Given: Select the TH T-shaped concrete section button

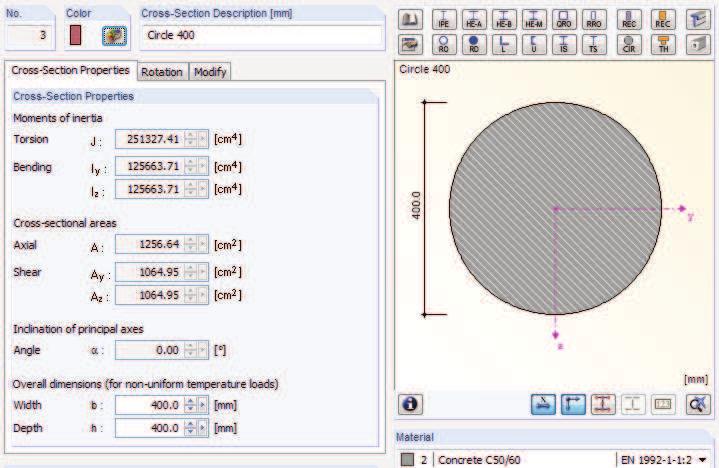Looking at the screenshot, I should pyautogui.click(x=663, y=44).
